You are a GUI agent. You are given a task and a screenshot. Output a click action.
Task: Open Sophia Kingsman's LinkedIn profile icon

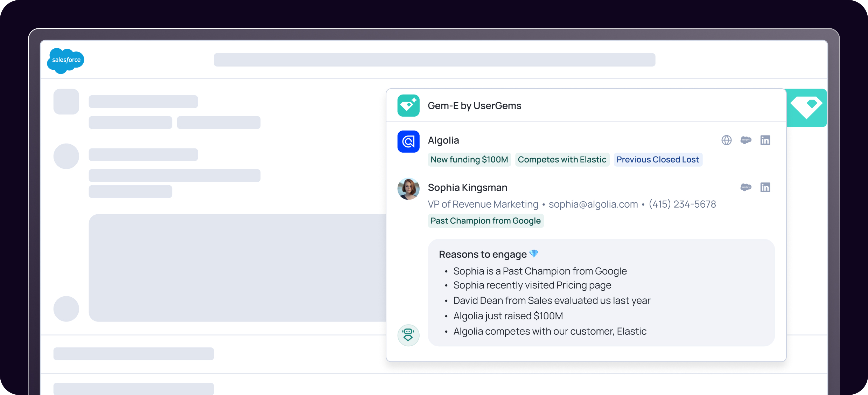click(765, 187)
